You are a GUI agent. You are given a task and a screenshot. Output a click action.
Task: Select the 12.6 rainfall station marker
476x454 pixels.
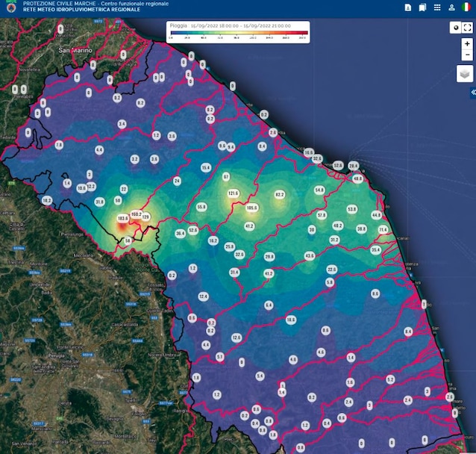tap(237, 338)
